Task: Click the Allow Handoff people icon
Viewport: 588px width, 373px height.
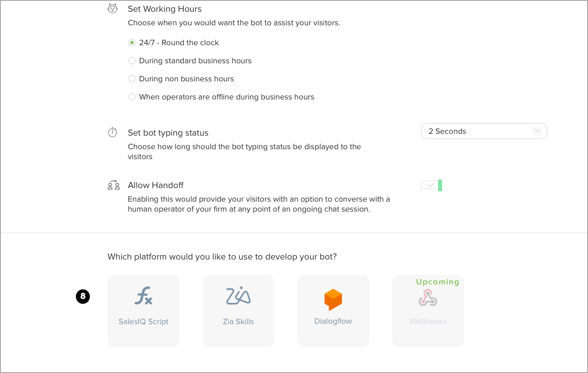Action: (x=113, y=185)
